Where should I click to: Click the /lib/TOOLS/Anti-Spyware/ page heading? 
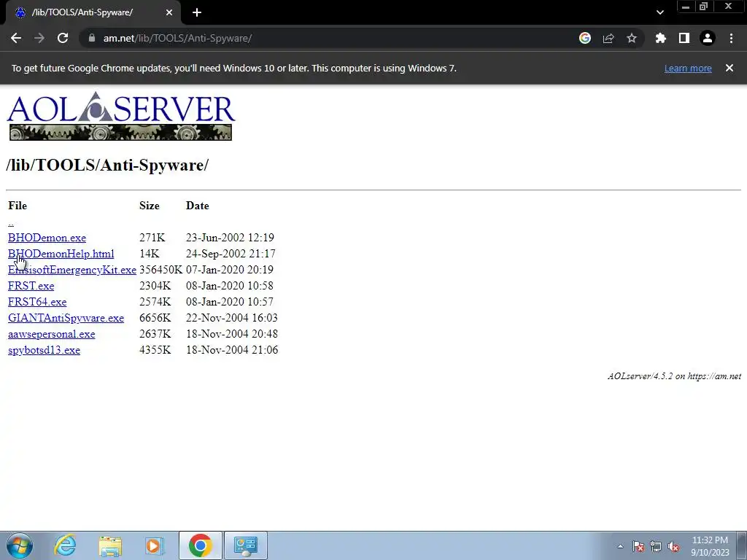click(108, 166)
